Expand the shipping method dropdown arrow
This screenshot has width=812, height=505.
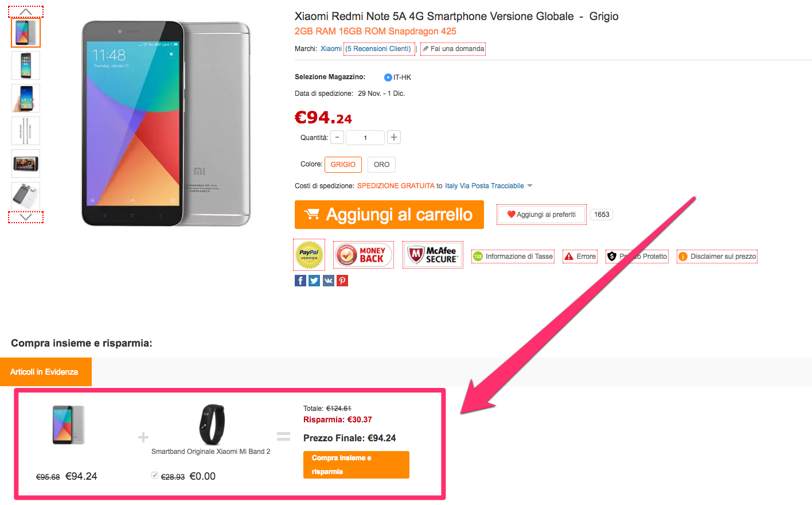coord(530,186)
